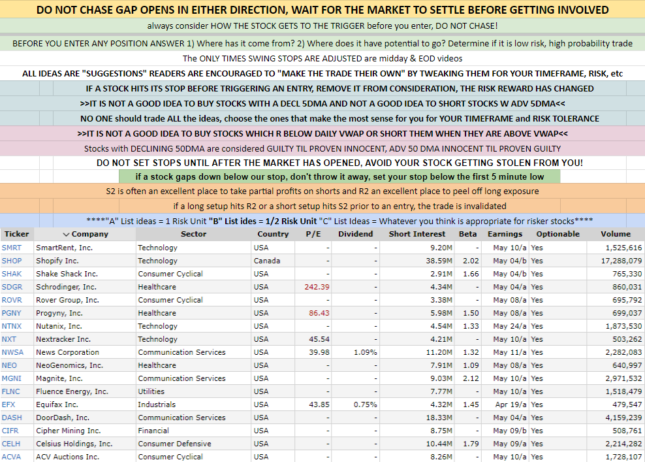
Task: Open the SDGR ticker link
Action: (x=12, y=287)
